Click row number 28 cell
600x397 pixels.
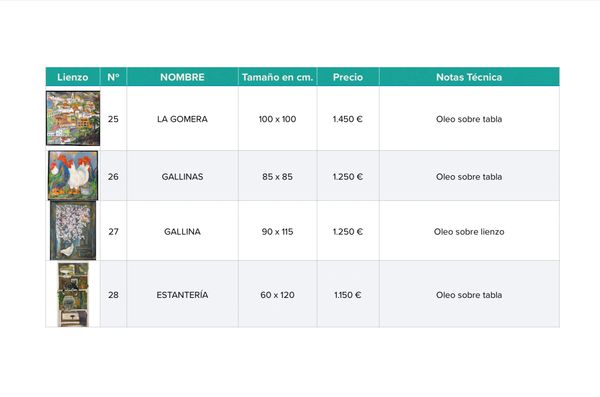[x=113, y=295]
